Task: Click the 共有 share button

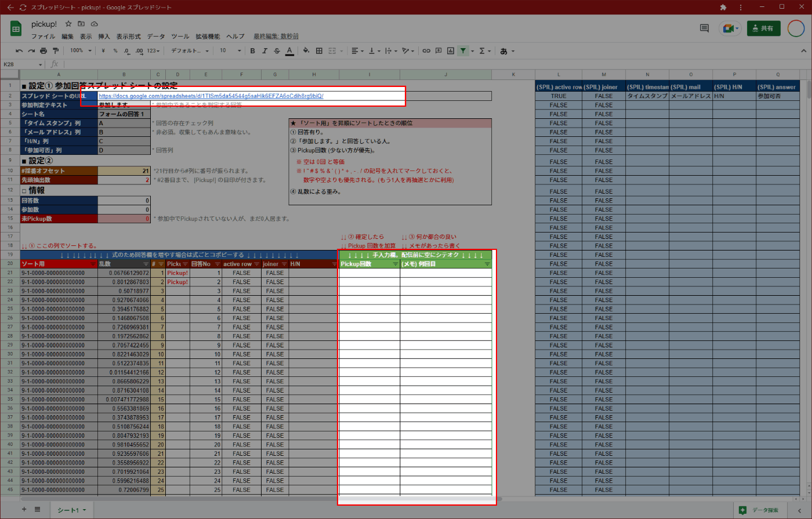Action: [x=763, y=28]
